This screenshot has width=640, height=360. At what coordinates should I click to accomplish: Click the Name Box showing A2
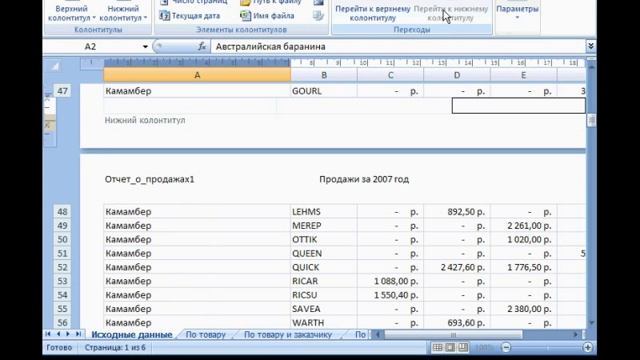(x=92, y=47)
